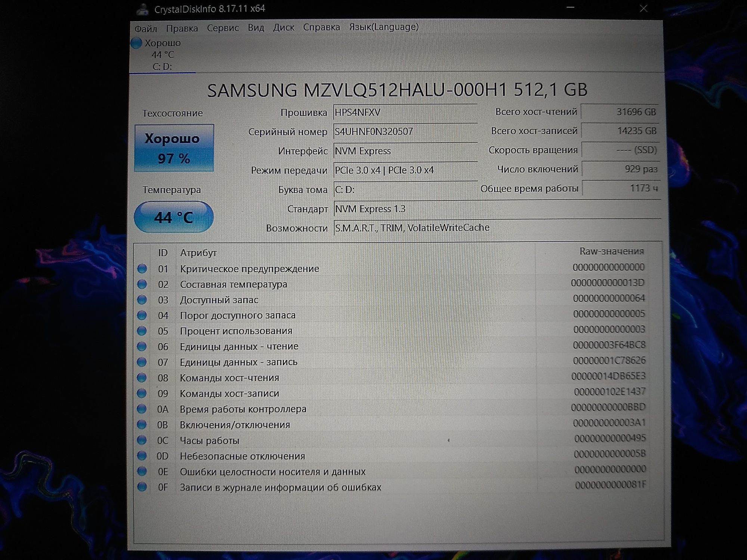Select the attribute Составная температура
The width and height of the screenshot is (747, 560).
click(x=233, y=284)
